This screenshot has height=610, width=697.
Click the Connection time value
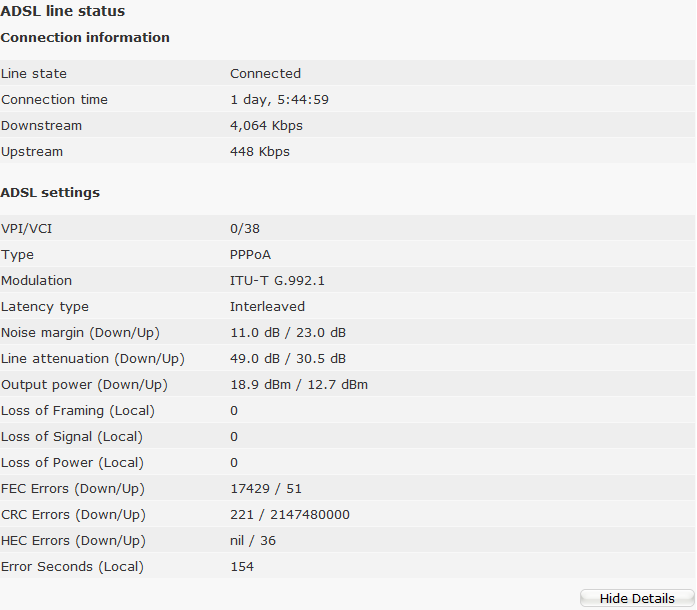(279, 99)
